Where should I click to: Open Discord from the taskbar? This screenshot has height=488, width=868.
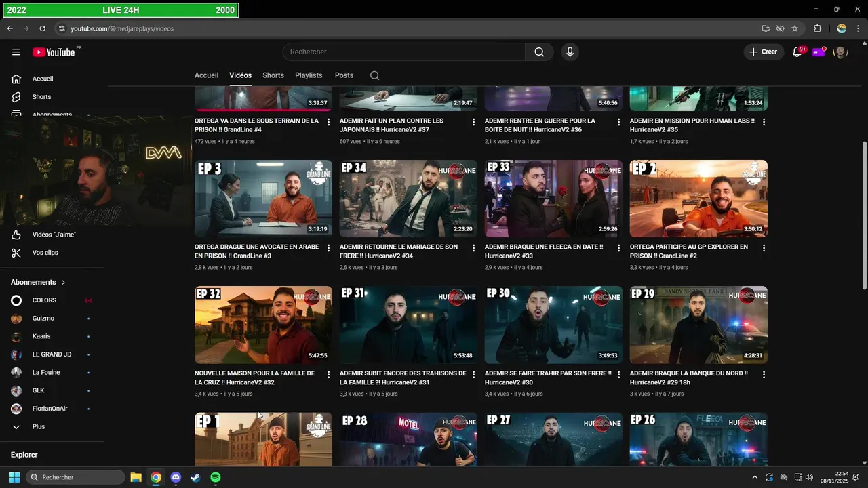click(x=176, y=477)
